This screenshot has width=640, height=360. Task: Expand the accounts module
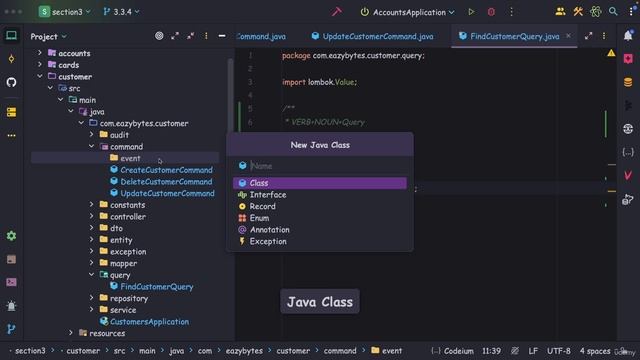click(40, 53)
